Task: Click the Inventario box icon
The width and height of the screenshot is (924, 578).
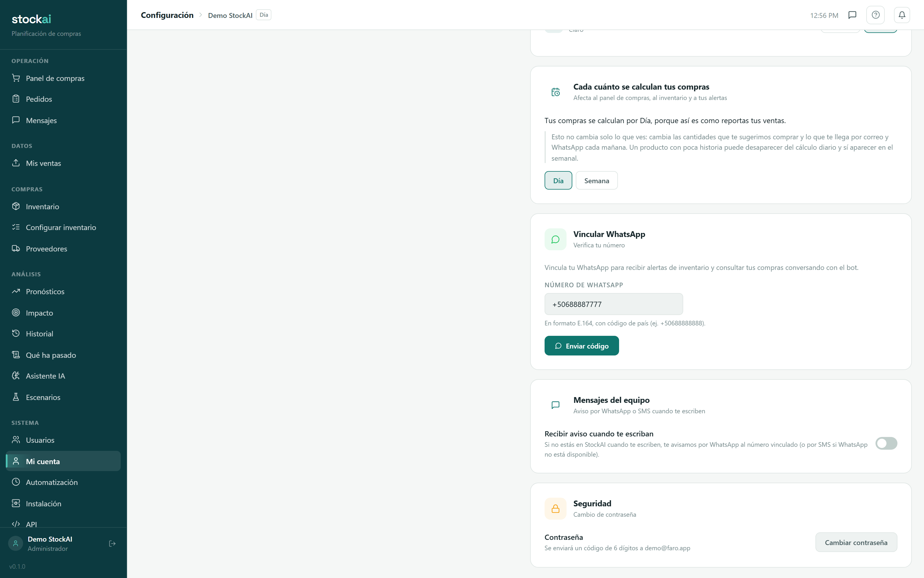Action: pyautogui.click(x=16, y=206)
